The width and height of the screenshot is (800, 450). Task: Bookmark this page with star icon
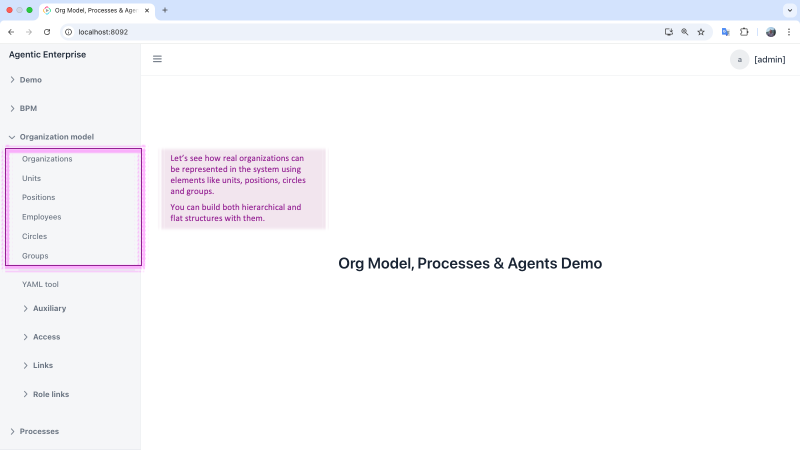[701, 32]
